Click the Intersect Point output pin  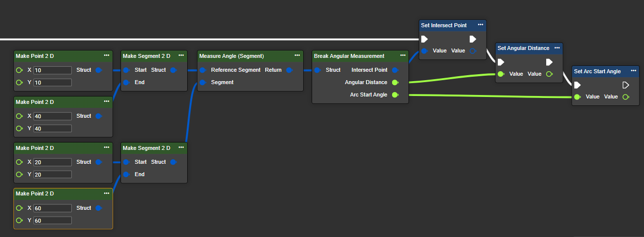point(395,70)
